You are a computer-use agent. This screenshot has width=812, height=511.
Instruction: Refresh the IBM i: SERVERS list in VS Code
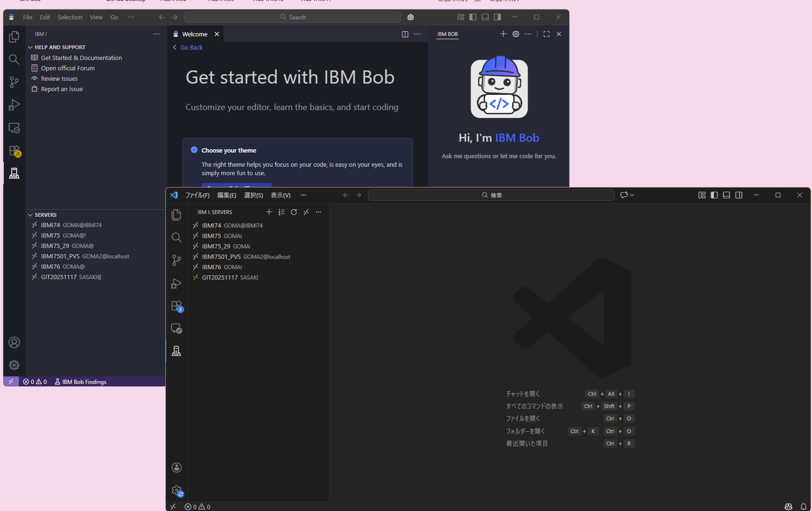[x=294, y=212]
